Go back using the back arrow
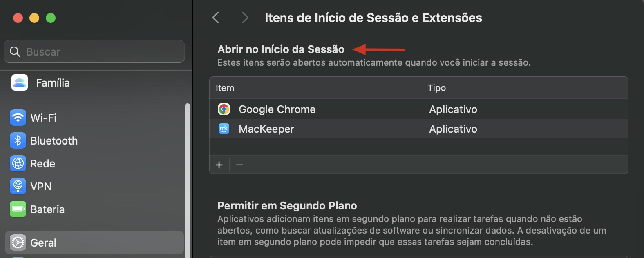This screenshot has width=644, height=258. (x=215, y=18)
